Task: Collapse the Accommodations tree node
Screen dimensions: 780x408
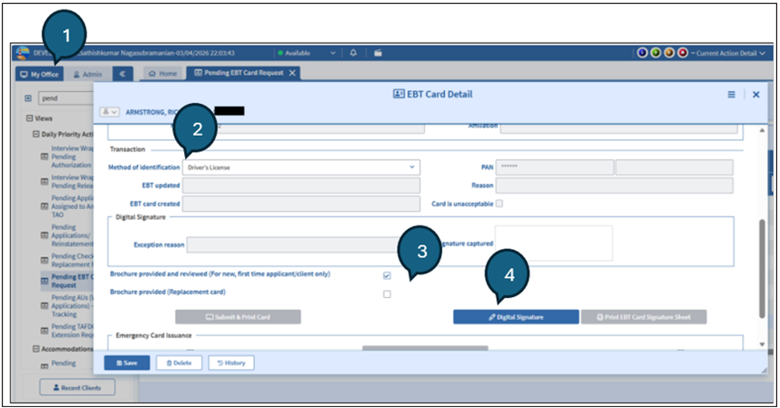Action: pos(36,349)
